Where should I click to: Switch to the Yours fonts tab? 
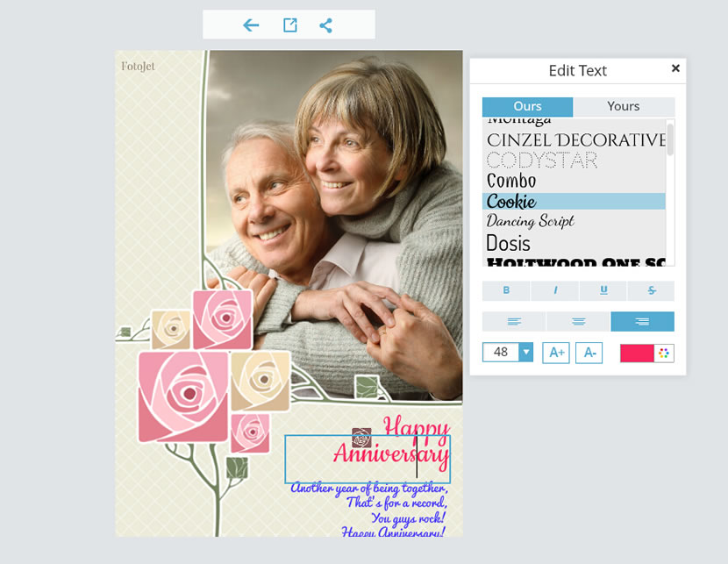coord(624,106)
